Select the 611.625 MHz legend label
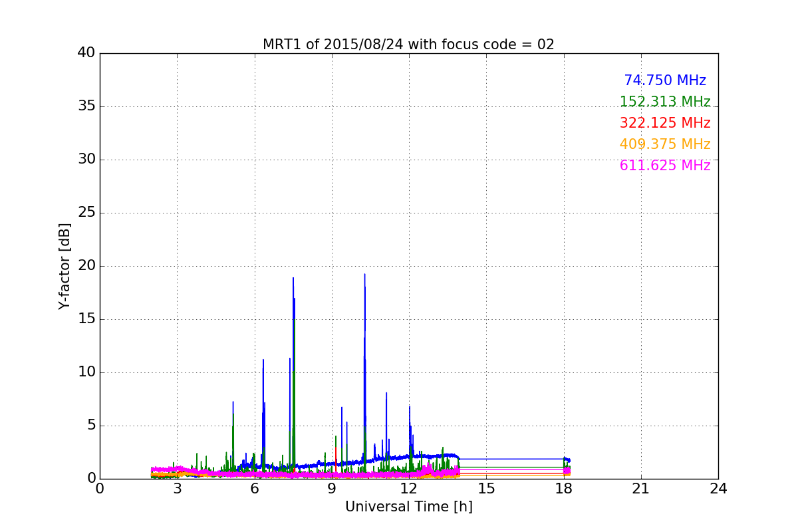The height and width of the screenshot is (532, 798). [665, 166]
